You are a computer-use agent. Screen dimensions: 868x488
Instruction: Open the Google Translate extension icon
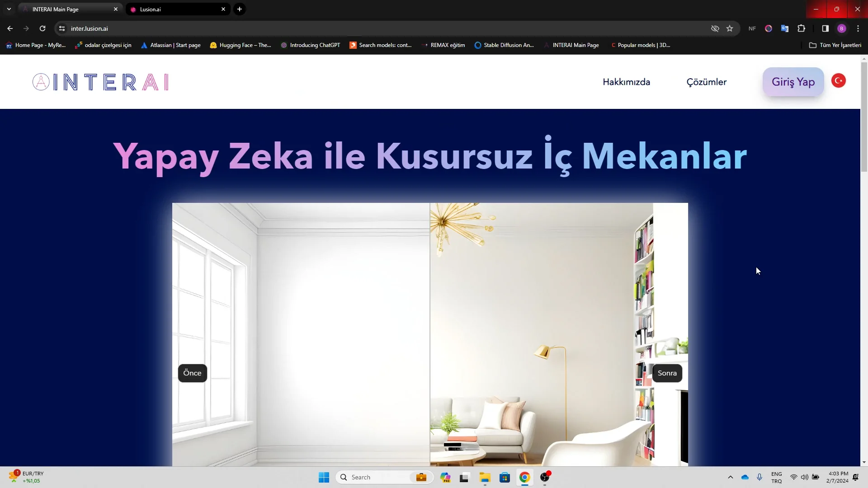coord(785,28)
